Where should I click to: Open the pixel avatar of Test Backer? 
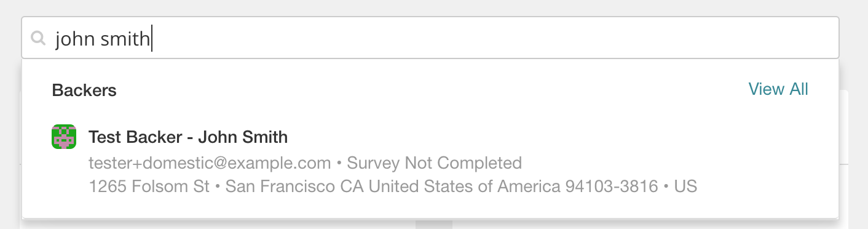tap(64, 137)
